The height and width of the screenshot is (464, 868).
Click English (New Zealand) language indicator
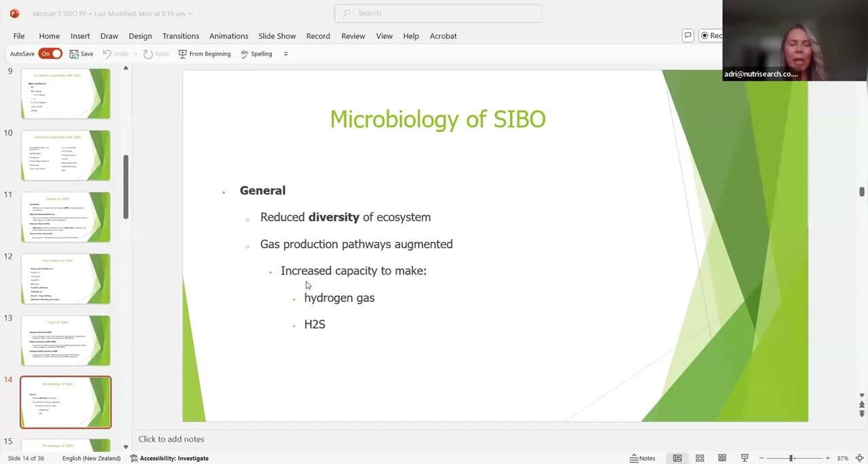tap(92, 458)
